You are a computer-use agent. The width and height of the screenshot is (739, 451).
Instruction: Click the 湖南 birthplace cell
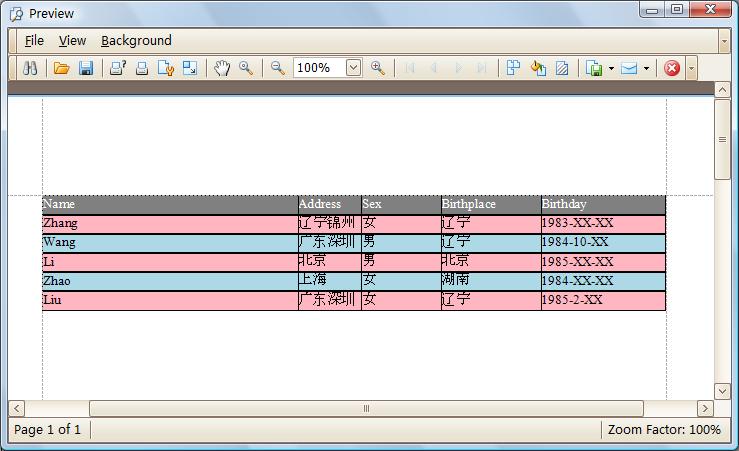click(x=491, y=281)
